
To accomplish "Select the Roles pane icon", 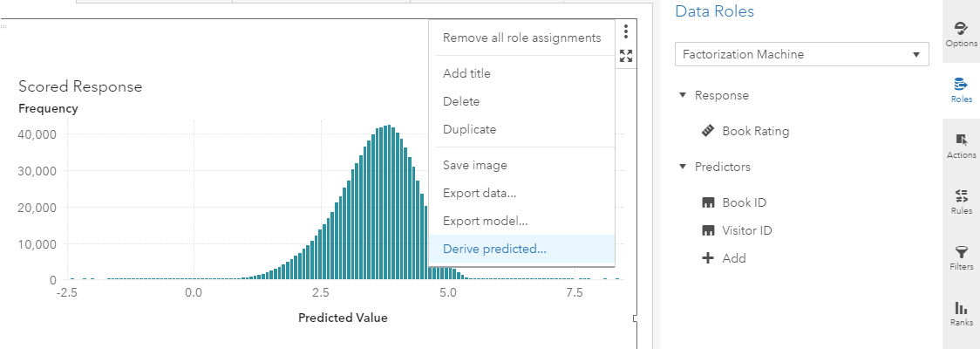I will coord(961,89).
